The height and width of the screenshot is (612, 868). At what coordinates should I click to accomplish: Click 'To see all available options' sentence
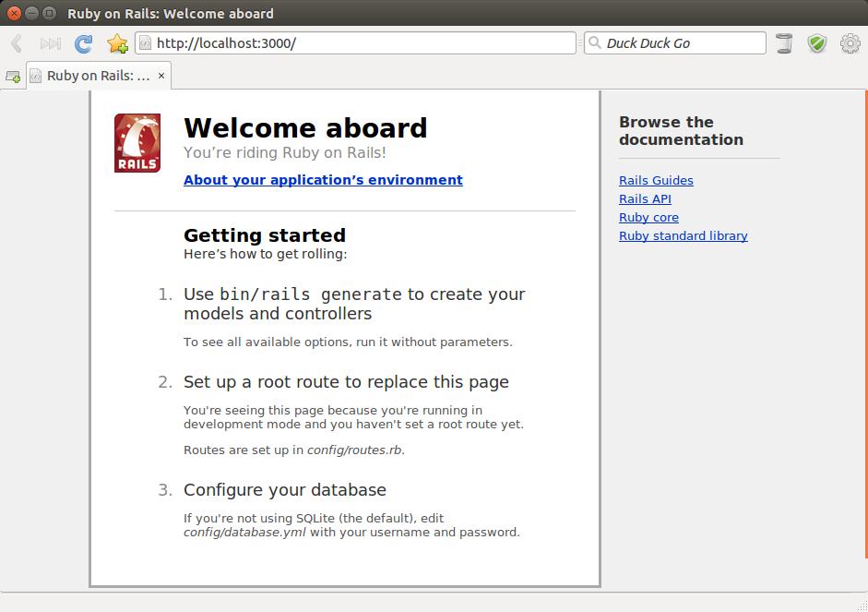coord(348,342)
